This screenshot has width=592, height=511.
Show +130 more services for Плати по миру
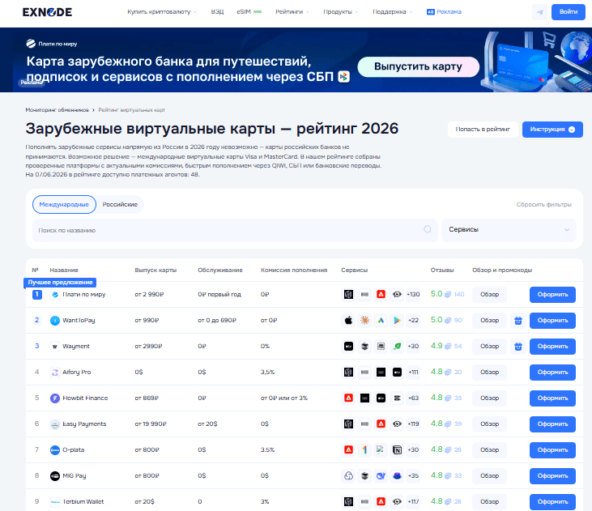click(413, 294)
